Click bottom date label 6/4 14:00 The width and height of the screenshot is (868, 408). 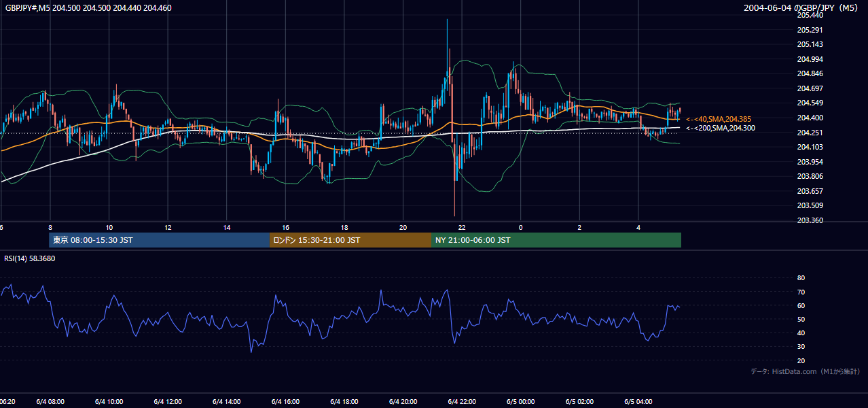[x=227, y=402]
